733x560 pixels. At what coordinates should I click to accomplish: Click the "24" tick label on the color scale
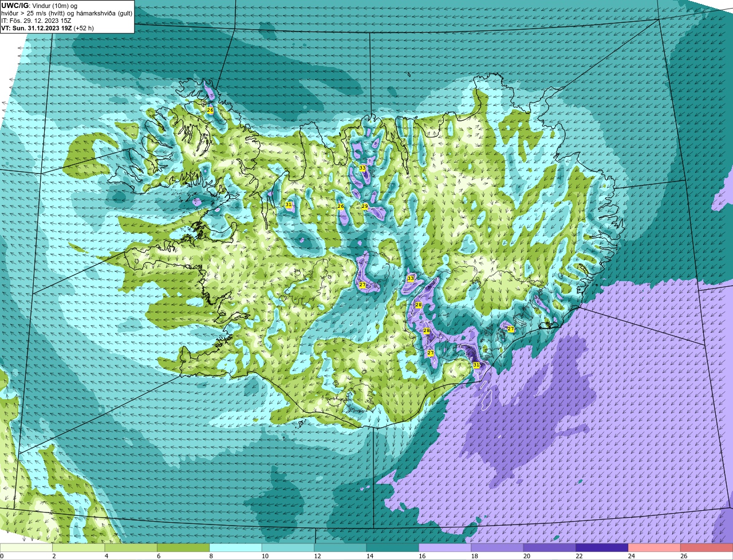click(631, 556)
